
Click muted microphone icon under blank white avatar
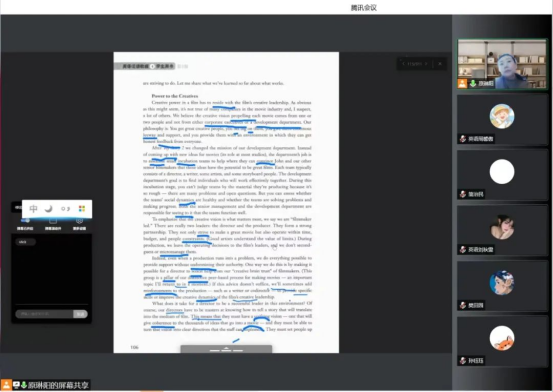coord(463,194)
